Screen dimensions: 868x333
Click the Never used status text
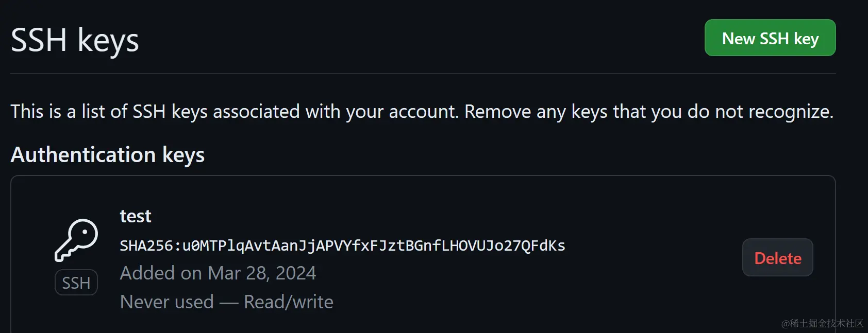[x=166, y=302]
